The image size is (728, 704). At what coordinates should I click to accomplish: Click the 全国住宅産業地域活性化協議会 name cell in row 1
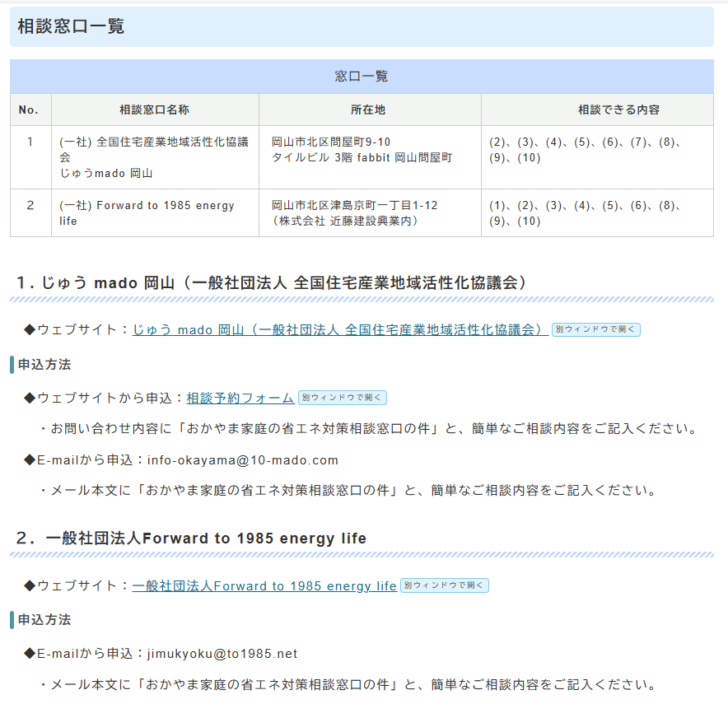153,157
